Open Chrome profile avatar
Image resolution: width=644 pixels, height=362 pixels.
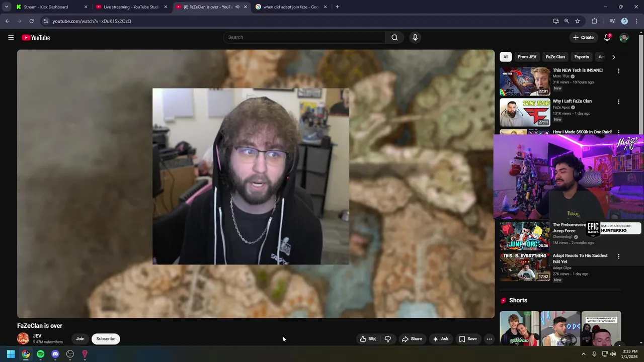tap(624, 21)
